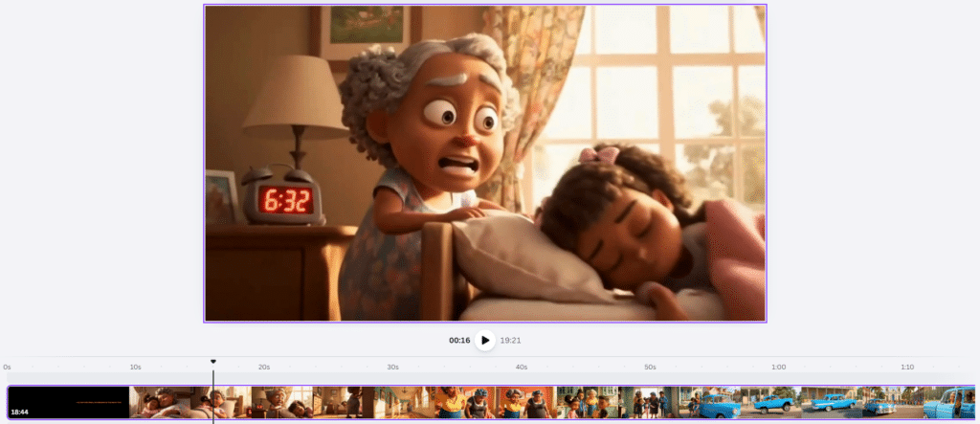Select the video preview canvas
This screenshot has width=980, height=424.
[x=484, y=163]
